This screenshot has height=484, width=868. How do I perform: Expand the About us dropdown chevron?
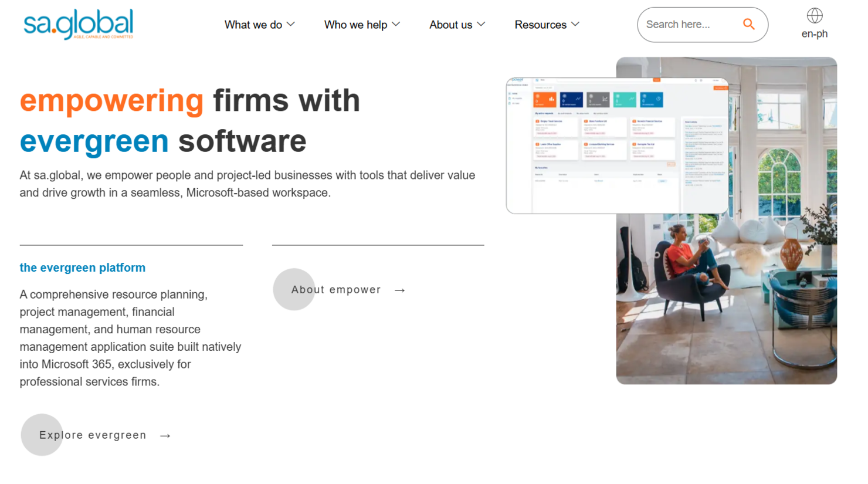coord(482,25)
